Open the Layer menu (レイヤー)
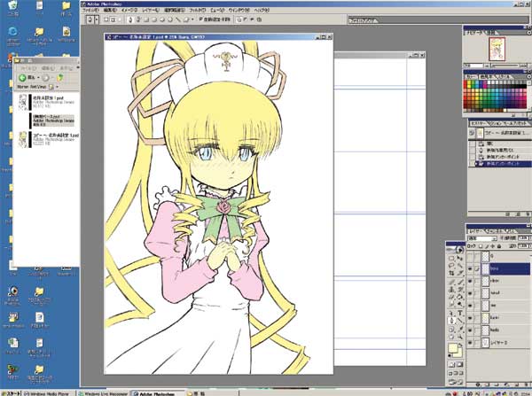 pos(151,10)
